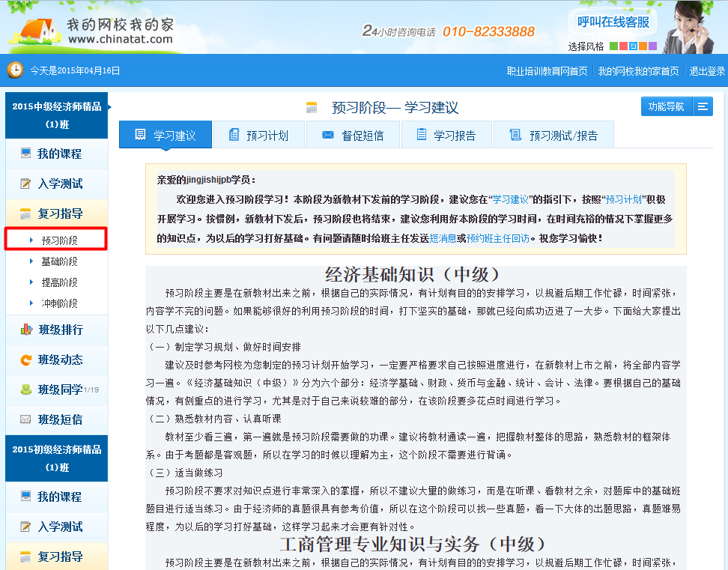Go to the 预习测试/报告 tab
This screenshot has height=570, width=728.
pos(553,136)
